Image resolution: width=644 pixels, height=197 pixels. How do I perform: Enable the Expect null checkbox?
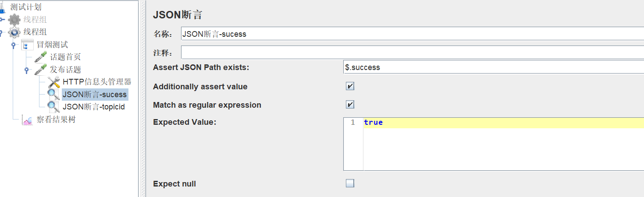tap(350, 183)
